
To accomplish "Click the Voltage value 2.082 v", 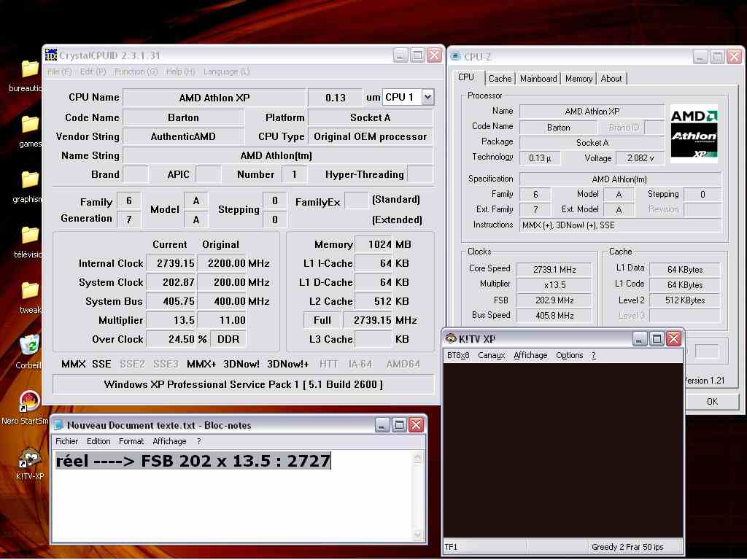I will pyautogui.click(x=640, y=158).
